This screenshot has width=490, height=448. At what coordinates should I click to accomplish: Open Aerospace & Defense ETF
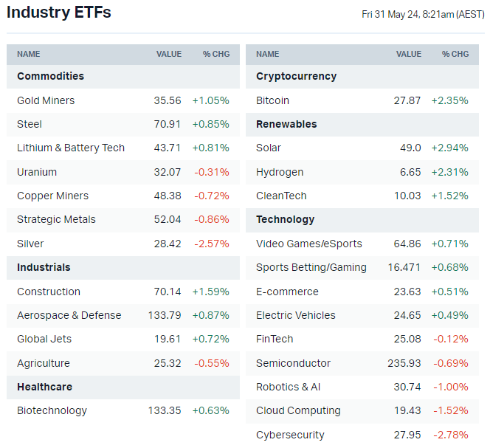(69, 315)
